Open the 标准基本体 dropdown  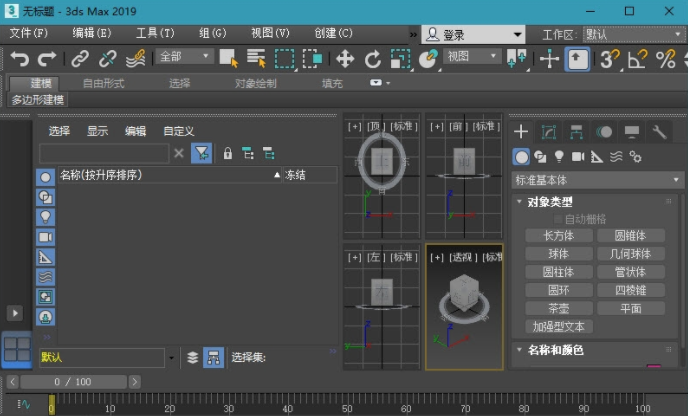tap(598, 180)
